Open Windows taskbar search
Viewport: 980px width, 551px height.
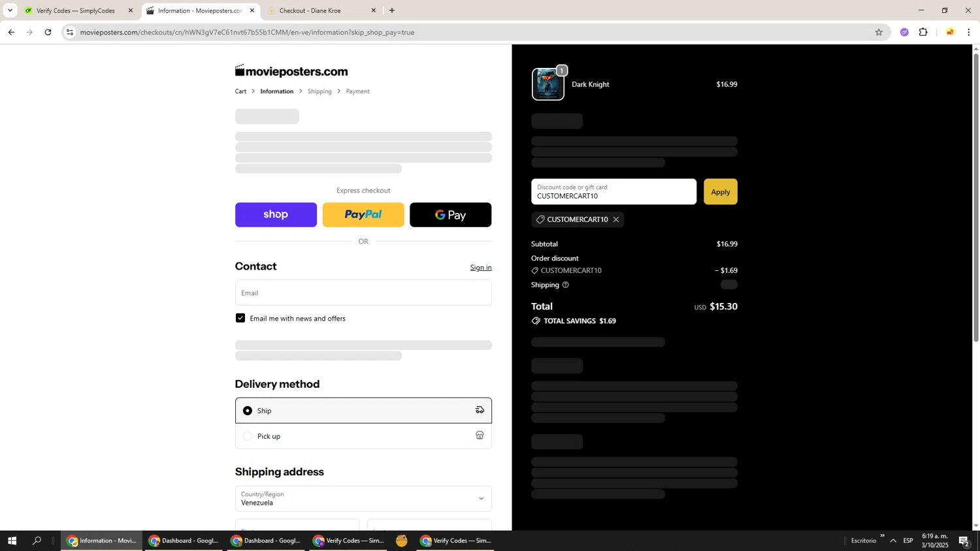coord(37,541)
